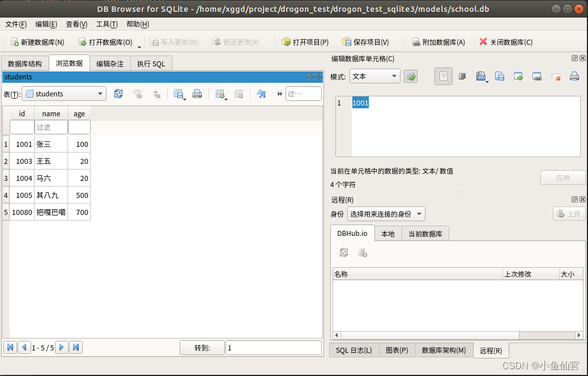Click the Save Project (保存项目) toolbar button
This screenshot has height=376, width=588.
coord(365,42)
